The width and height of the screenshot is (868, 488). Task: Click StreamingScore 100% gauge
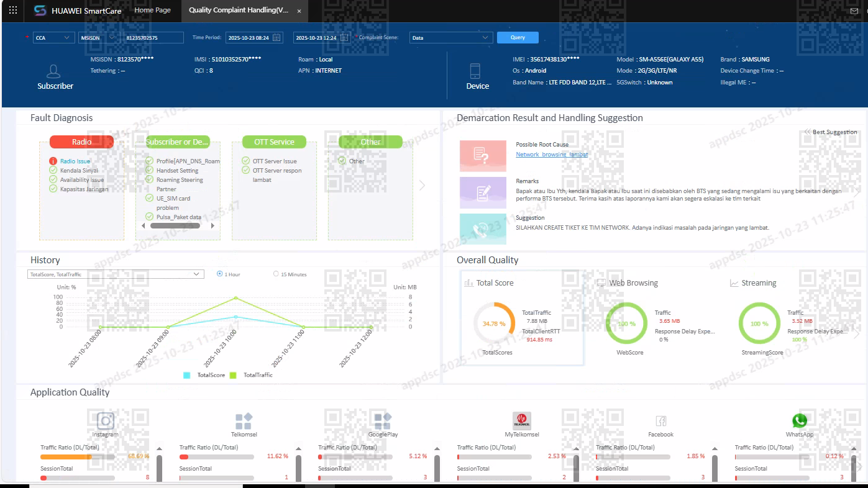759,324
